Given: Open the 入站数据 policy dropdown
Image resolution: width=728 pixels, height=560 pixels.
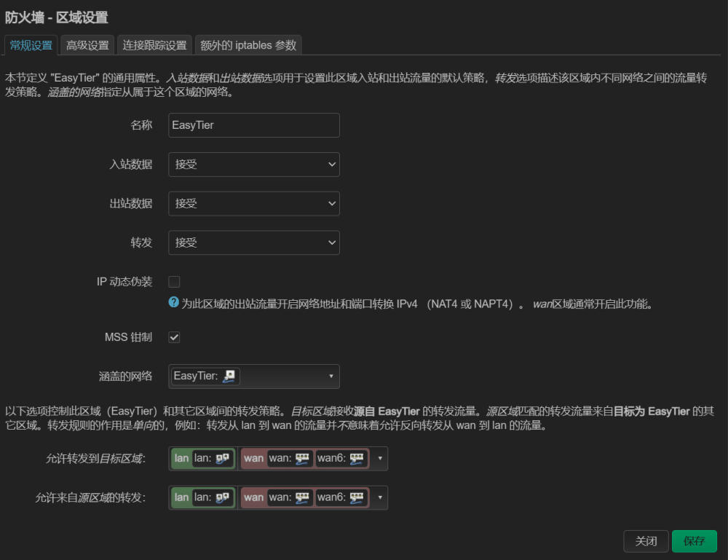Looking at the screenshot, I should click(254, 165).
